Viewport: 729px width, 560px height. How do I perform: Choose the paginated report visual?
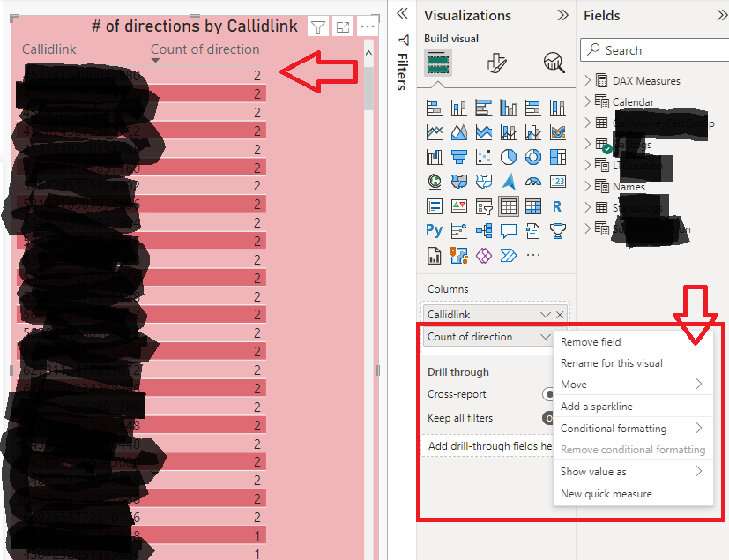pyautogui.click(x=435, y=256)
